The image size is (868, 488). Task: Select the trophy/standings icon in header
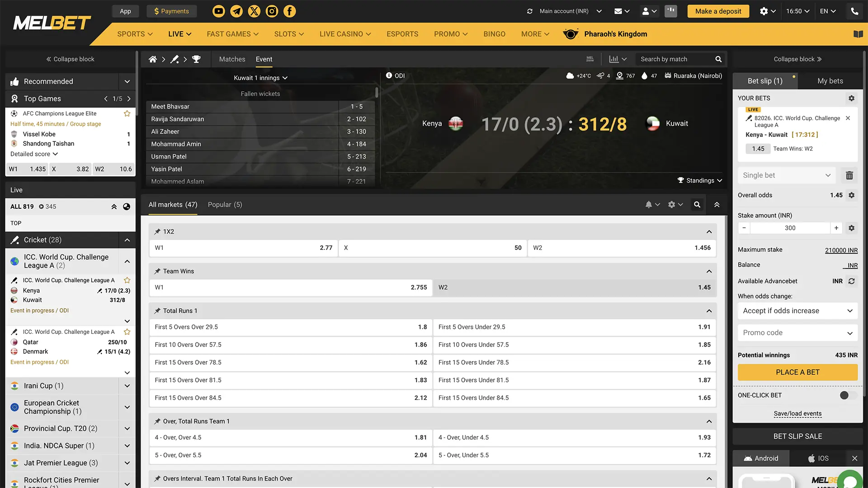[x=196, y=59]
